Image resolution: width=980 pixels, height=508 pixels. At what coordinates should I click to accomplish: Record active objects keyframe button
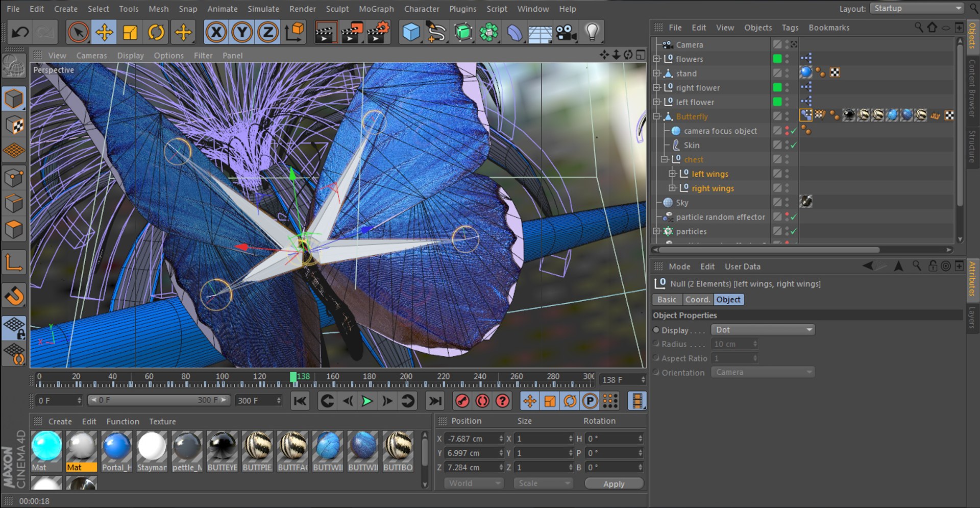coord(462,401)
